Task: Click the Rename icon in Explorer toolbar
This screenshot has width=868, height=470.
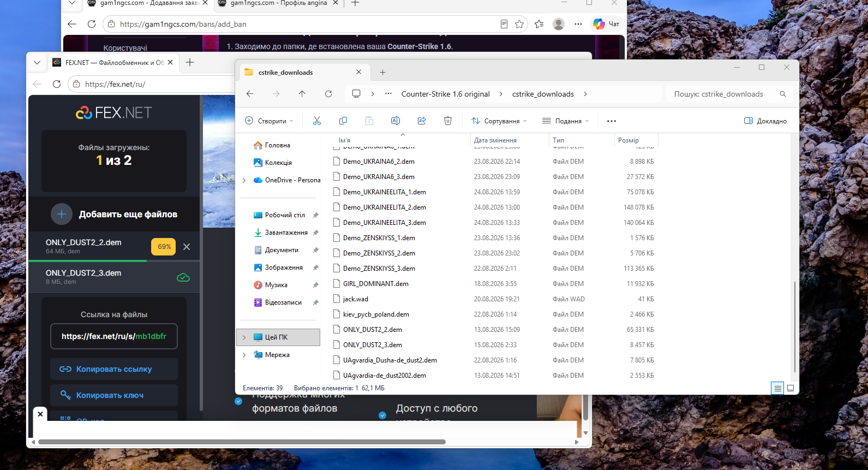Action: pos(396,121)
